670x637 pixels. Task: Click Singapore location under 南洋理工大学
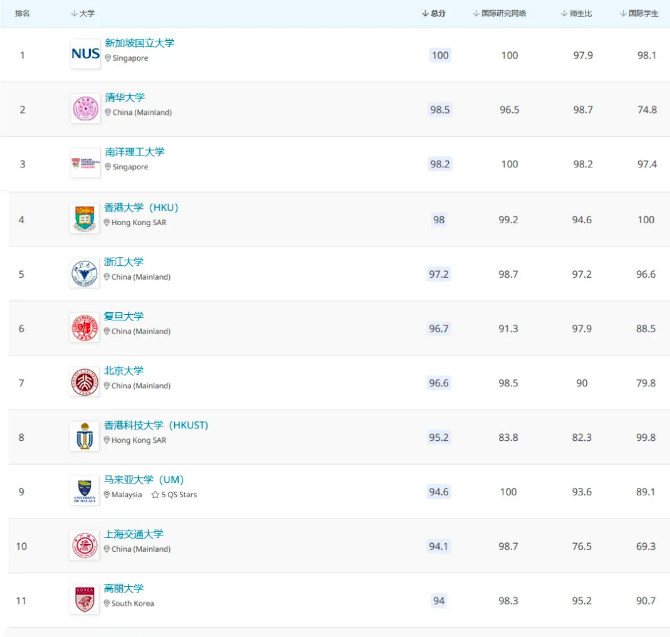point(130,167)
